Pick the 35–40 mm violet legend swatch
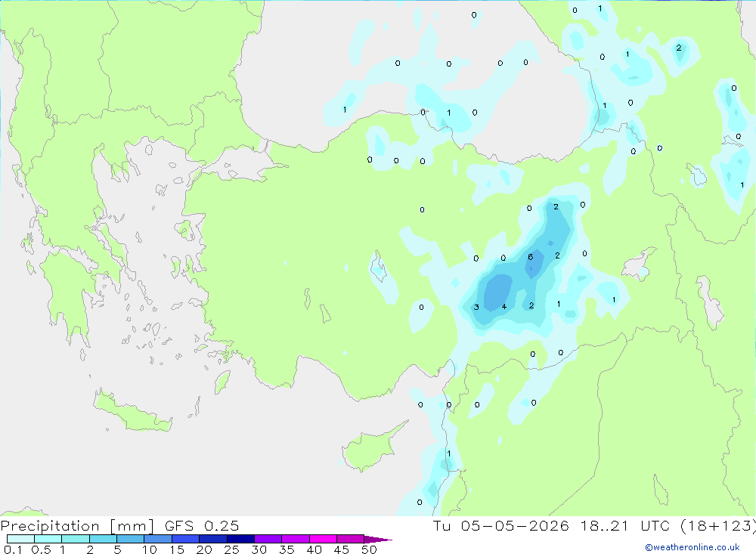 pyautogui.click(x=296, y=539)
